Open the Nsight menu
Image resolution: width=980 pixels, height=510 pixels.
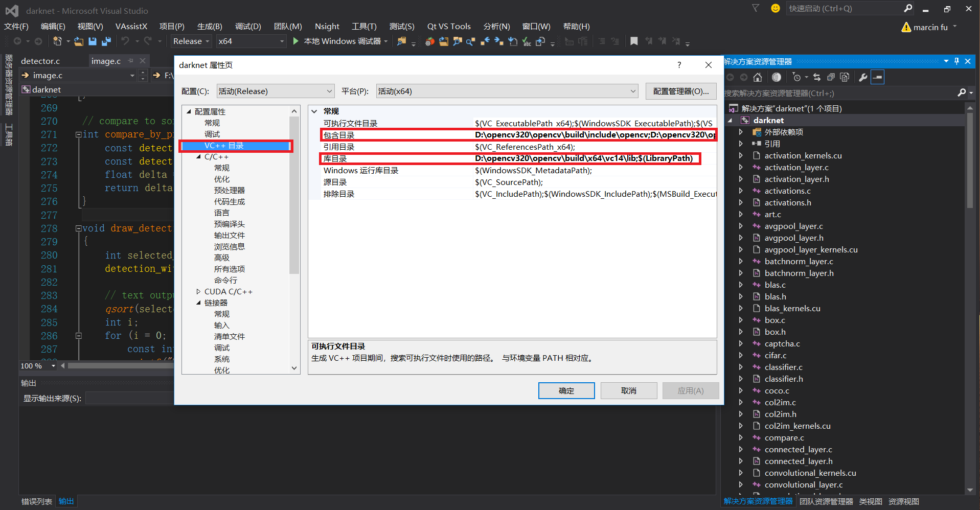click(x=327, y=26)
